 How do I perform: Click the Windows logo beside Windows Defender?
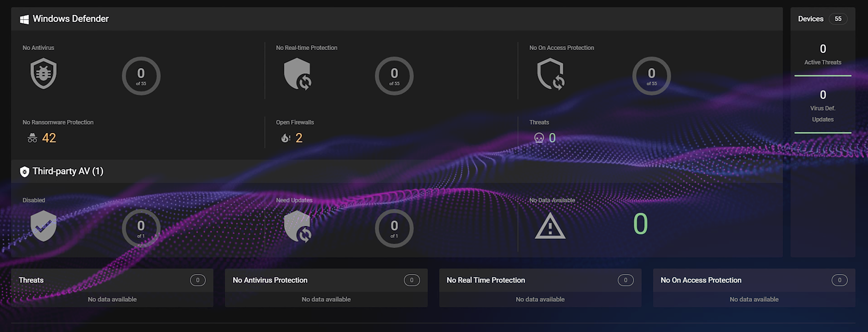tap(24, 19)
